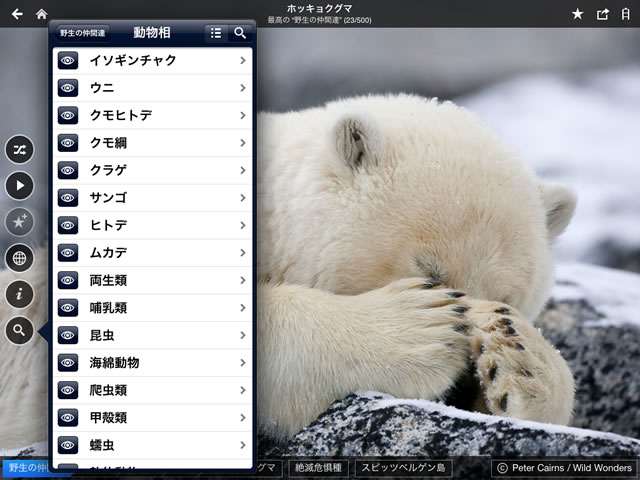Tap the 絶滅危惧種 tag at the bottom
The image size is (640, 480).
[x=318, y=468]
